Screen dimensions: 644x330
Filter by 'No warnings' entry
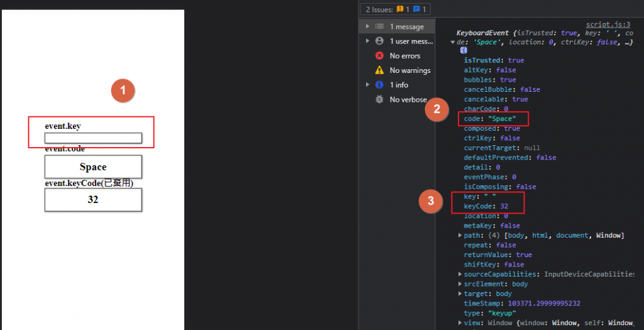pyautogui.click(x=410, y=70)
